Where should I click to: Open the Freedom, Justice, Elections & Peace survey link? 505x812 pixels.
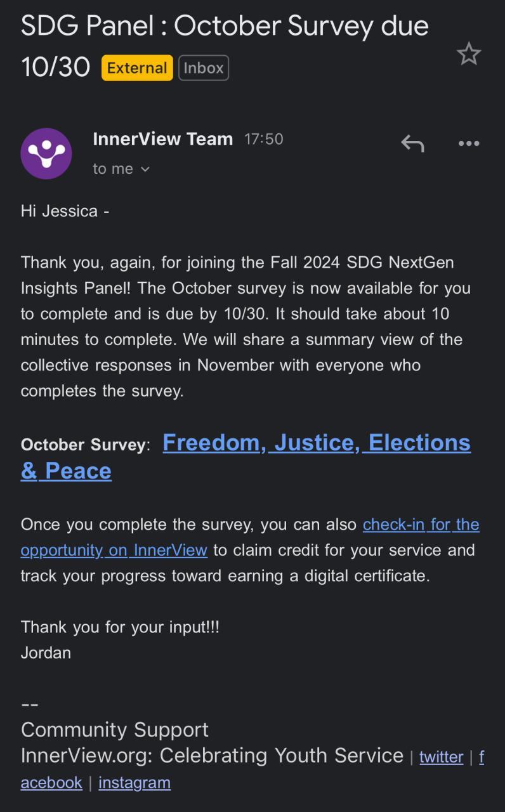click(316, 443)
